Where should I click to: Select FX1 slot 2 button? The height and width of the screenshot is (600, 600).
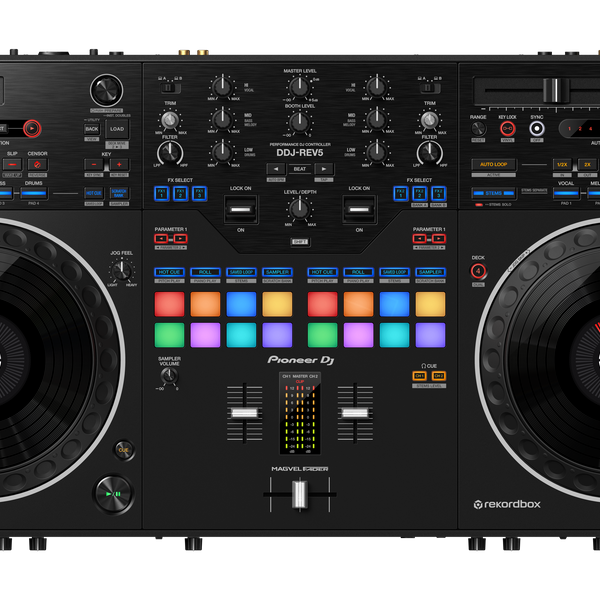point(181,194)
